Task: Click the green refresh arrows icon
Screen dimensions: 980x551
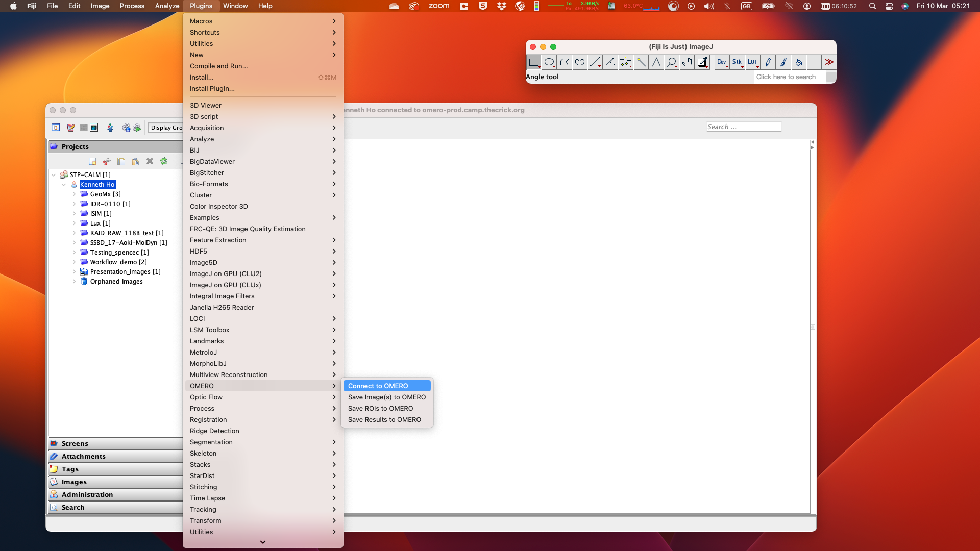Action: pyautogui.click(x=164, y=161)
